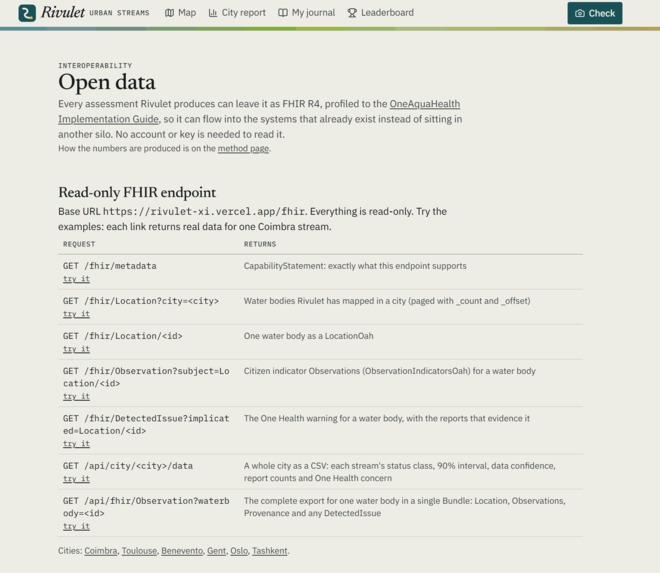Try it under GET /fhir/Location?city=<city>

(x=76, y=314)
